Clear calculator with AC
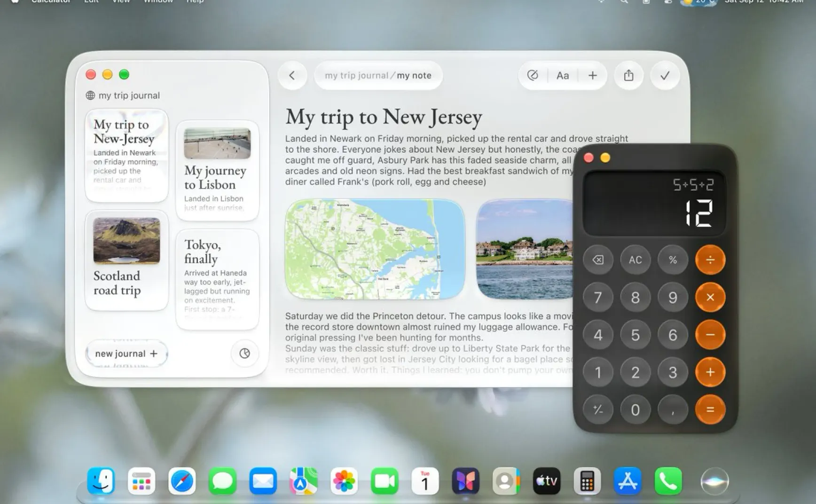The height and width of the screenshot is (504, 816). (636, 260)
